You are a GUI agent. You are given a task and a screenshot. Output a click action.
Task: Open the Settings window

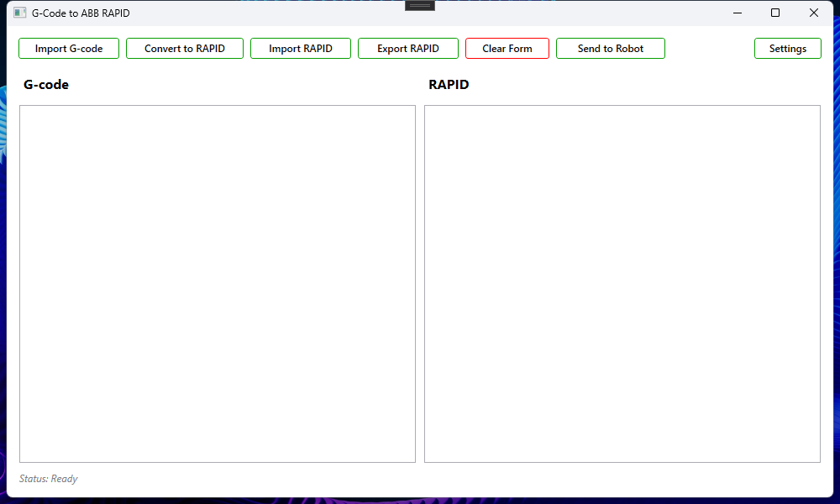(788, 49)
